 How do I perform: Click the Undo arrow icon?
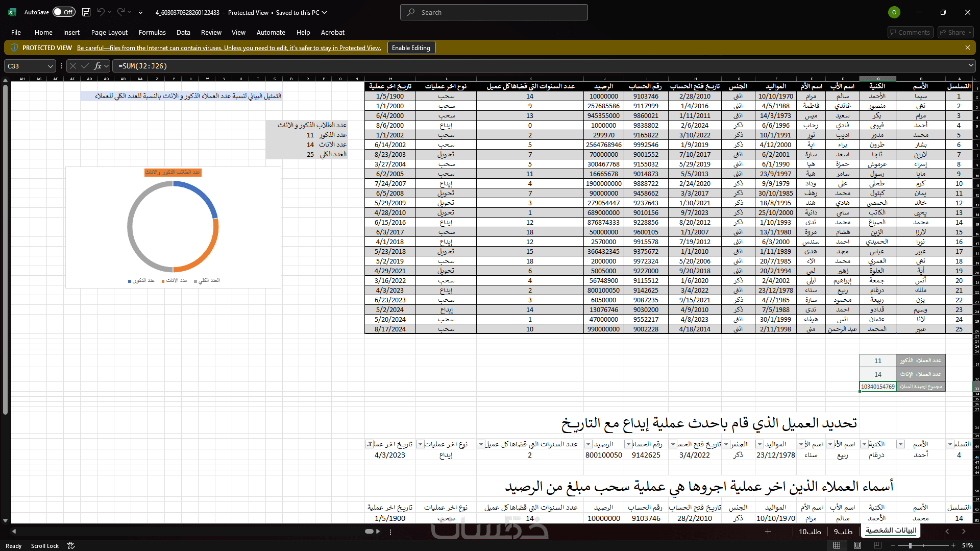click(101, 12)
